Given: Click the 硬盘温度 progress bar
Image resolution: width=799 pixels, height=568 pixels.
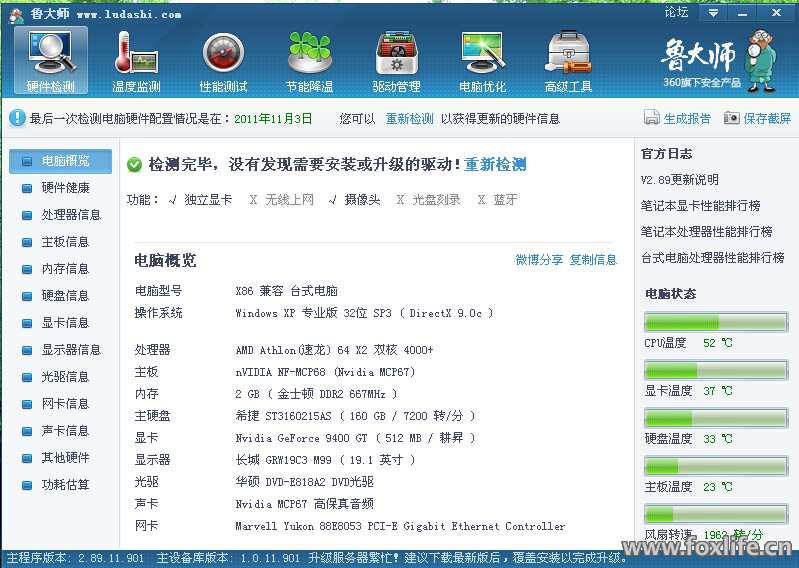Looking at the screenshot, I should pyautogui.click(x=716, y=418).
